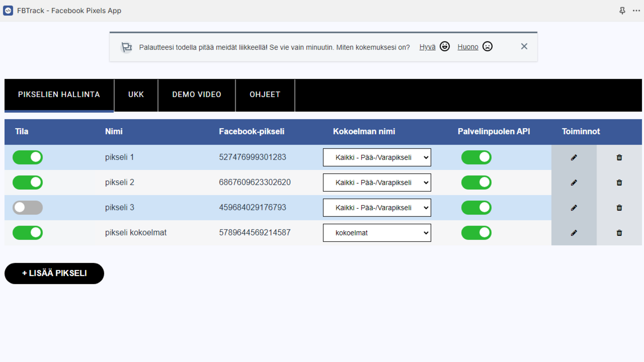Click the name cell 'pikseli 2'
This screenshot has width=644, height=362.
120,183
